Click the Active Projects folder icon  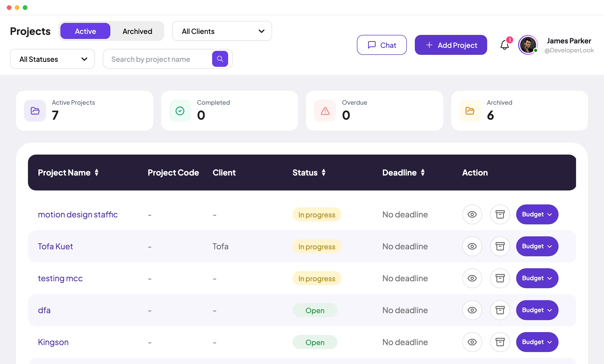pos(35,111)
